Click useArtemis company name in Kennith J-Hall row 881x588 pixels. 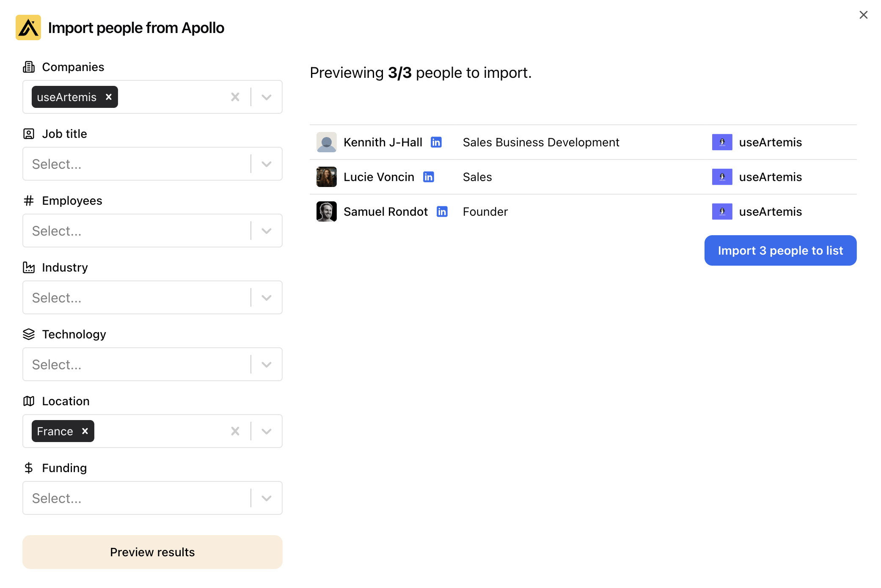click(771, 142)
